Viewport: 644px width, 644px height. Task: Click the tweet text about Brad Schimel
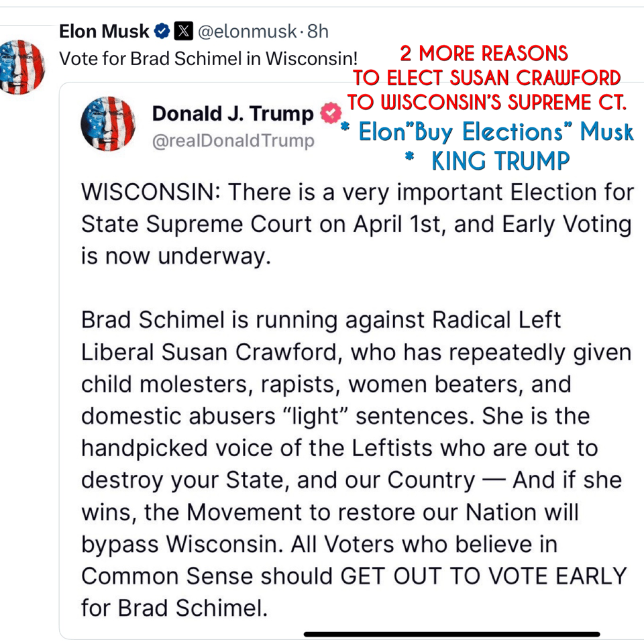[208, 58]
